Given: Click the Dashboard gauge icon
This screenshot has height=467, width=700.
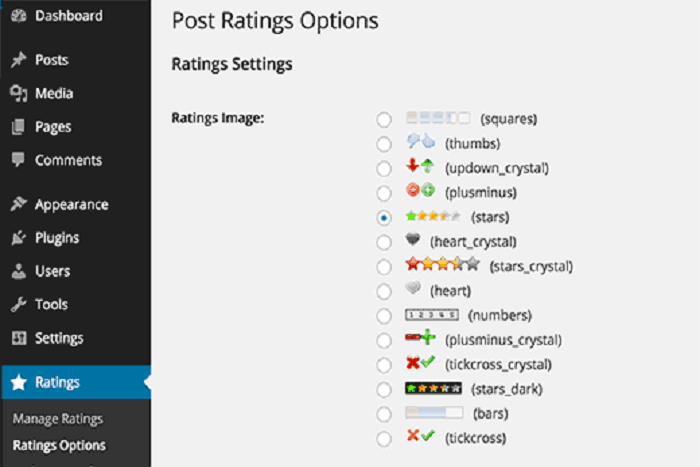Looking at the screenshot, I should [x=18, y=16].
